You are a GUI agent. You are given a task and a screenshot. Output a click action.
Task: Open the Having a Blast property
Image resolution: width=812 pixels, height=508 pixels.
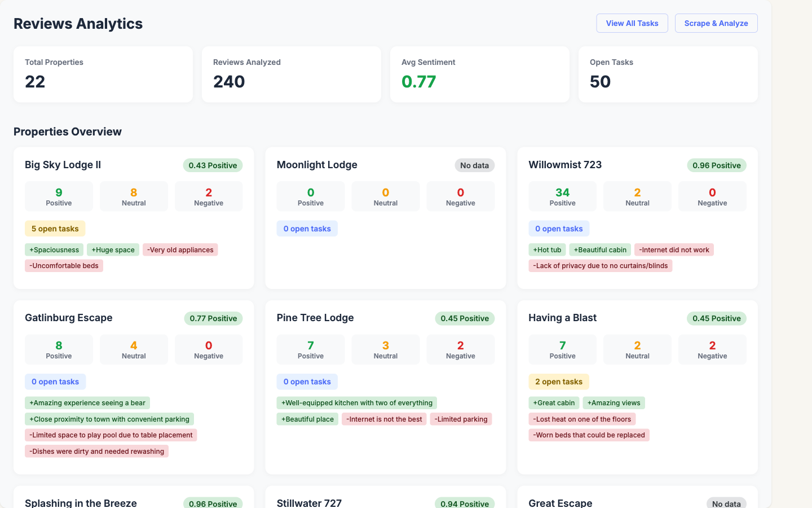[562, 318]
